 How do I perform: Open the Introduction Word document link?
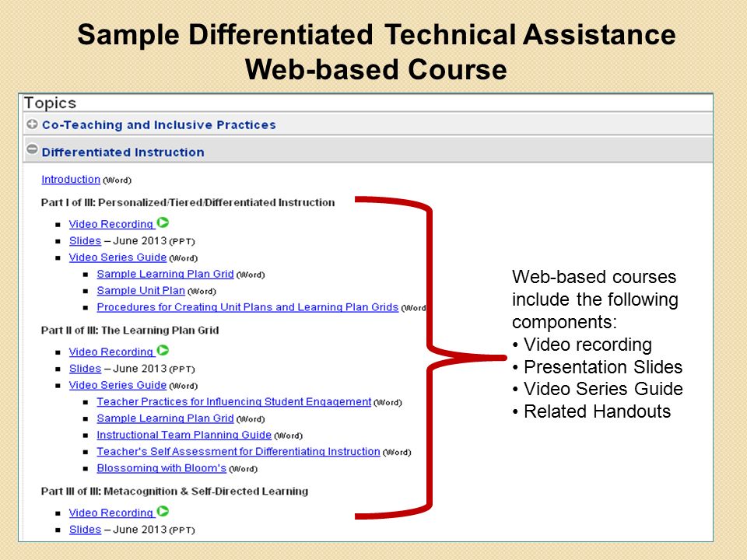pyautogui.click(x=71, y=180)
